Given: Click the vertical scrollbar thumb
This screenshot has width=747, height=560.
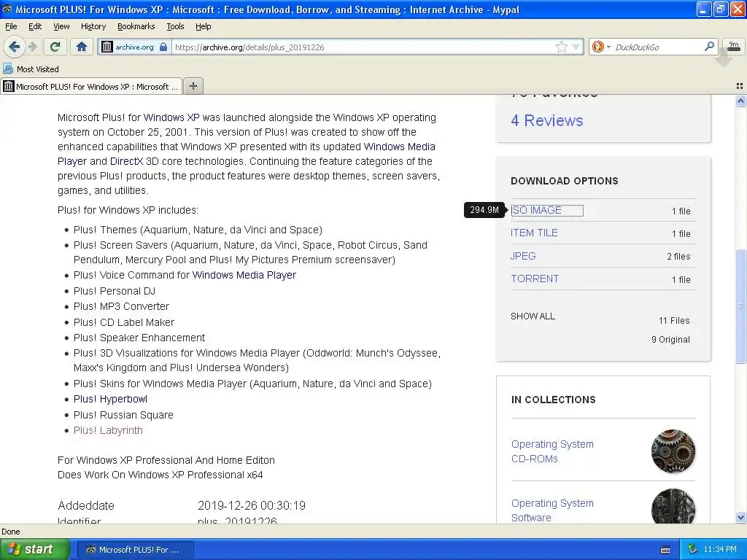Looking at the screenshot, I should (x=740, y=306).
